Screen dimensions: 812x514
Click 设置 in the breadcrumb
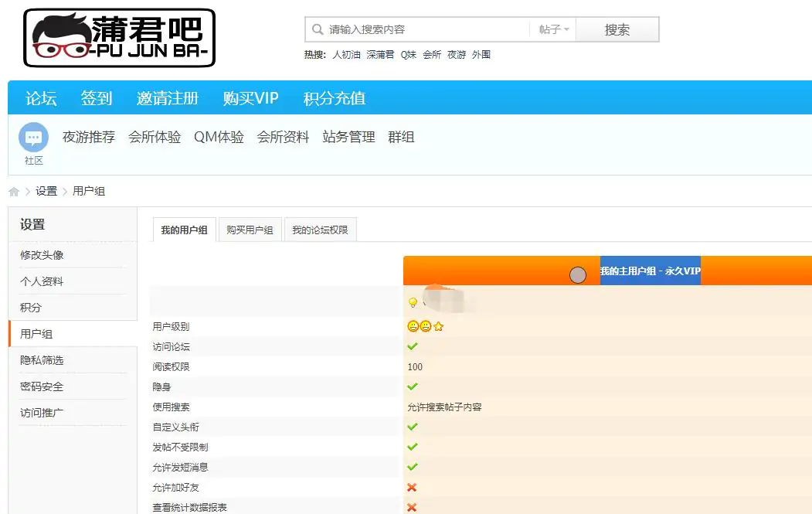coord(46,191)
